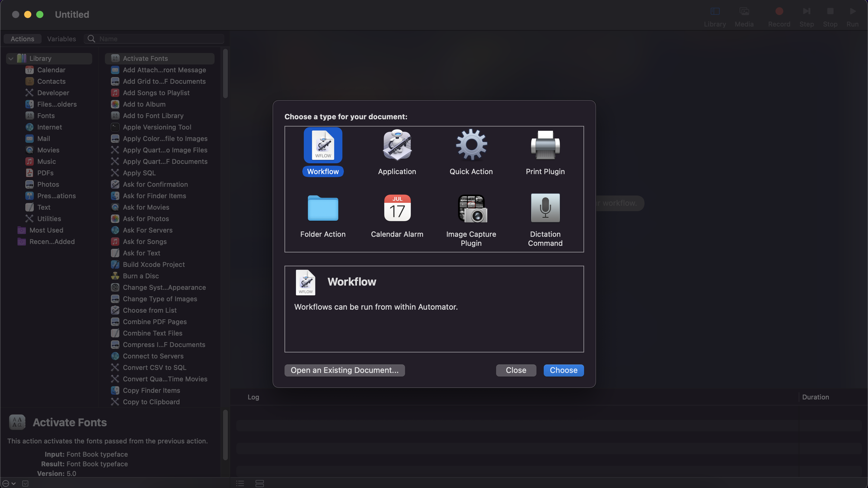Screen dimensions: 868x488
Task: Click the Library toolbar icon
Action: click(x=715, y=11)
